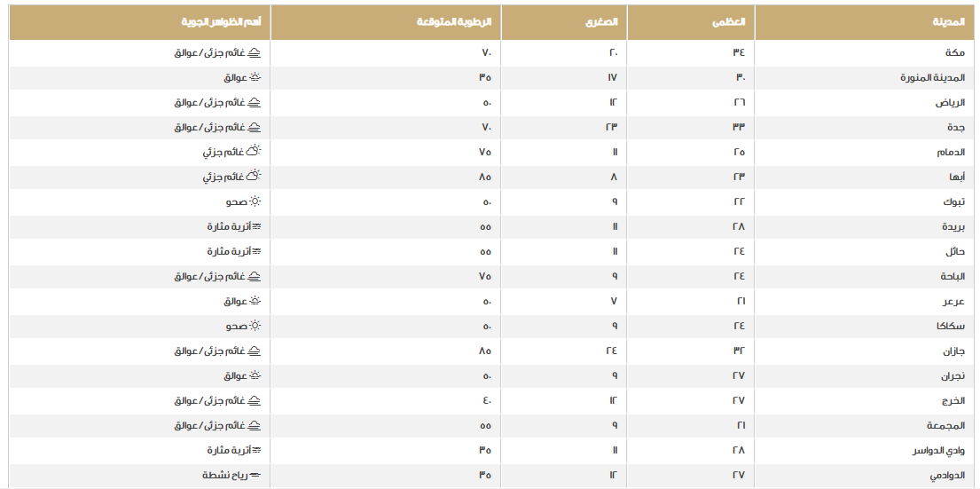Select the جدة city name
This screenshot has width=980, height=489.
click(955, 127)
